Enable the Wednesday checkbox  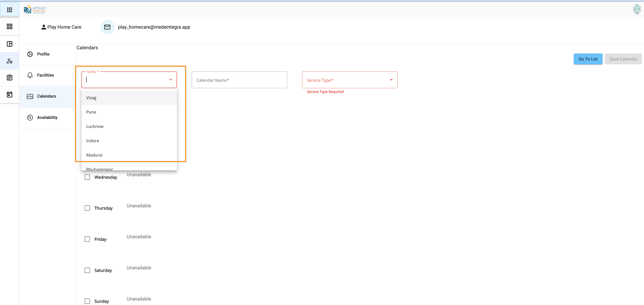coord(87,177)
